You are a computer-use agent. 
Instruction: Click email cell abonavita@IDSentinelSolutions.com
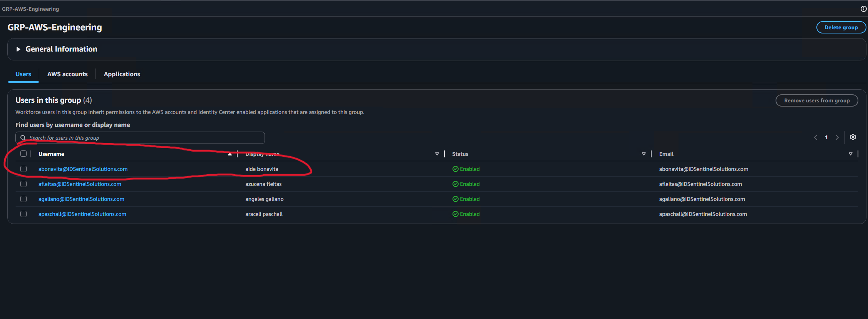coord(704,169)
